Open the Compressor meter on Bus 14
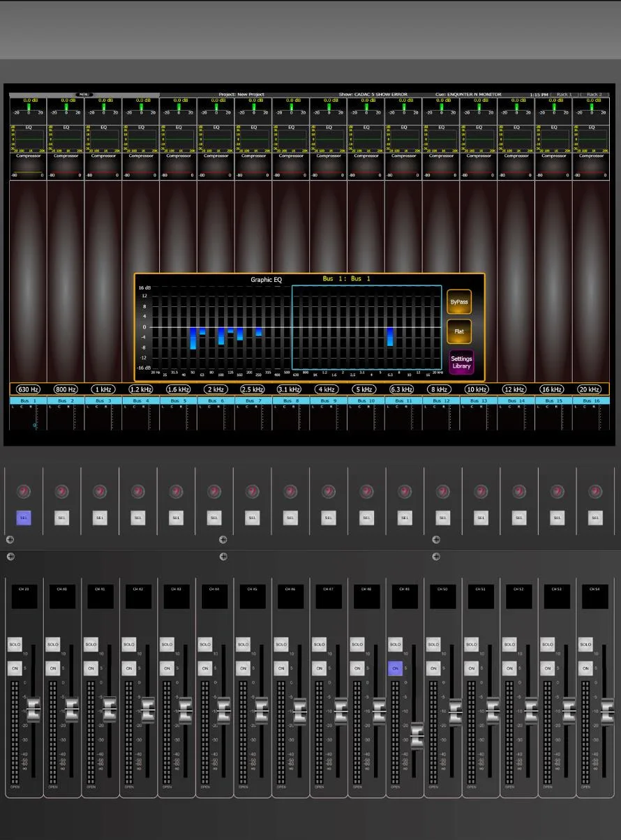 (x=516, y=166)
